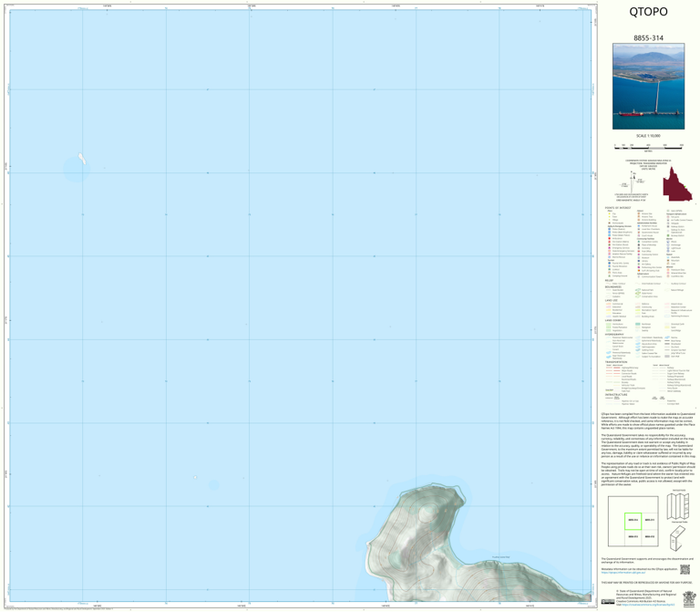The height and width of the screenshot is (612, 700).
Task: Click the TRANSPORTATION legend heading
Action: (616, 362)
